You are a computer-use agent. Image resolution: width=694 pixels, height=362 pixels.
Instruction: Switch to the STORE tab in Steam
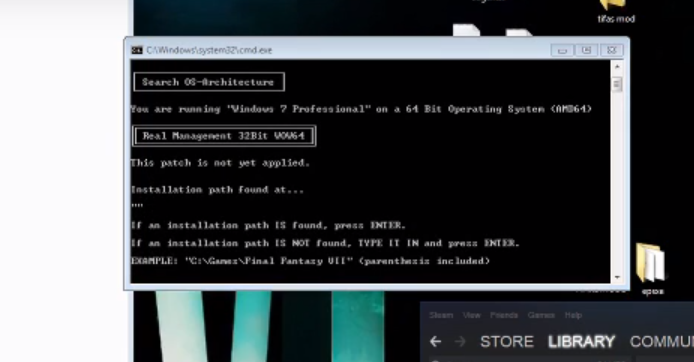pyautogui.click(x=507, y=342)
